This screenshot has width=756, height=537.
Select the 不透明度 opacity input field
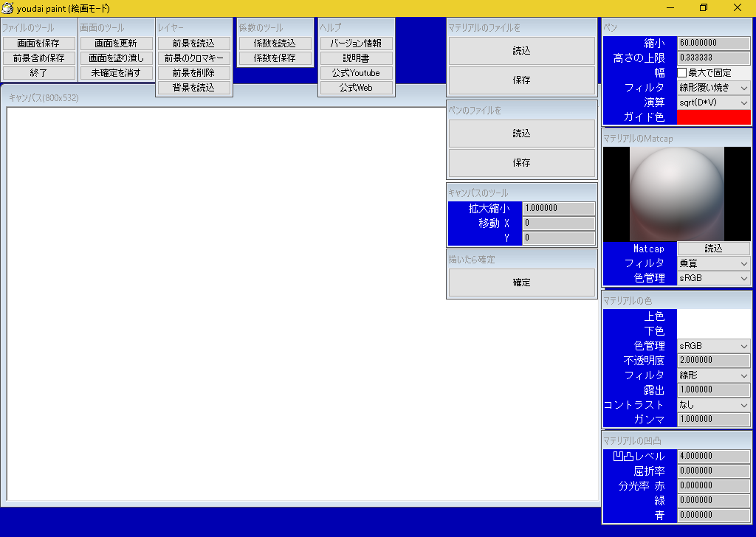pyautogui.click(x=713, y=361)
